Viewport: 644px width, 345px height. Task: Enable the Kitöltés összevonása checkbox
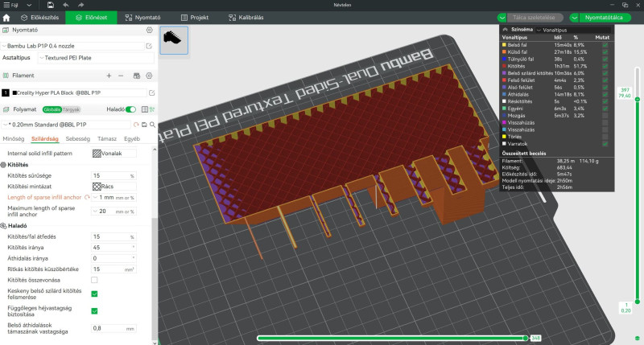click(94, 280)
